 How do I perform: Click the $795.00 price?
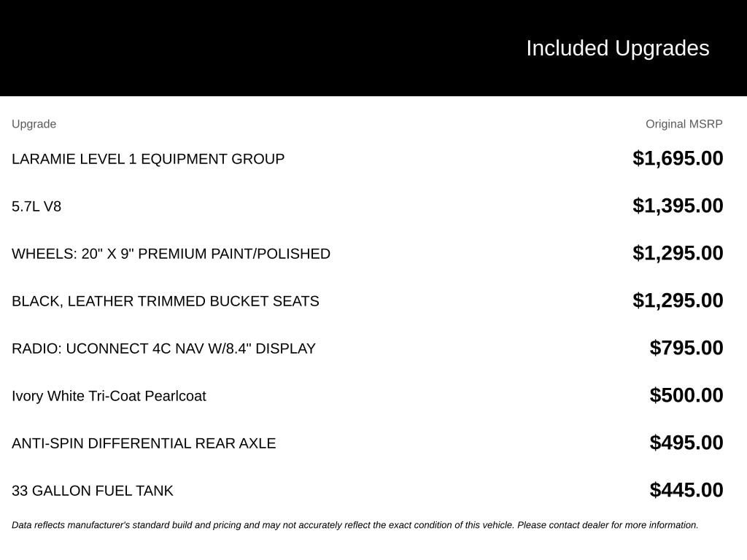tap(686, 348)
